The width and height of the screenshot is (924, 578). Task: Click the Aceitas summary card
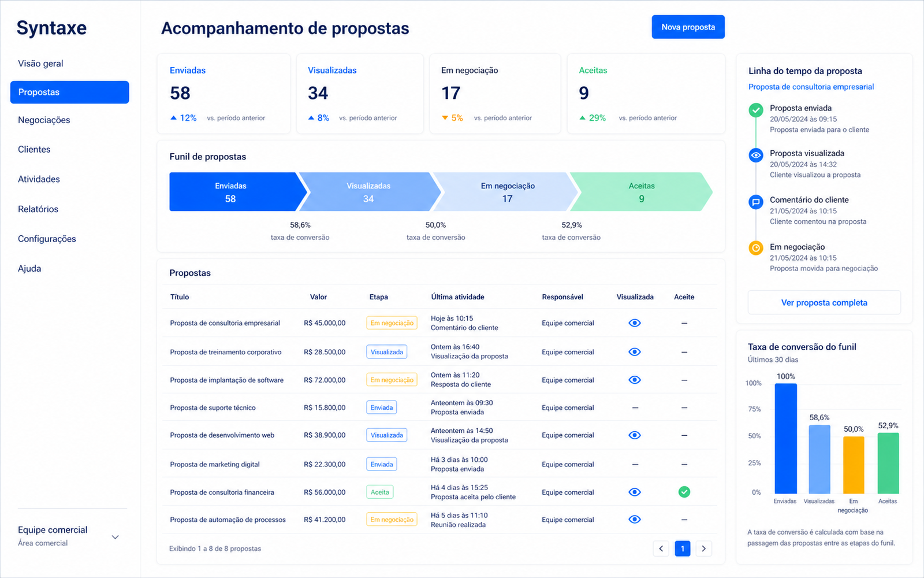tap(646, 94)
